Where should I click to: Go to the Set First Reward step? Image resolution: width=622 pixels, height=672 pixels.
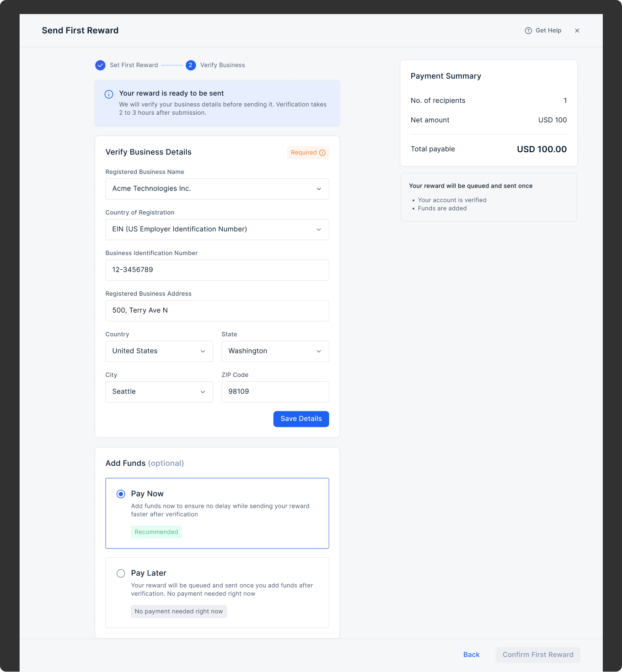point(134,65)
